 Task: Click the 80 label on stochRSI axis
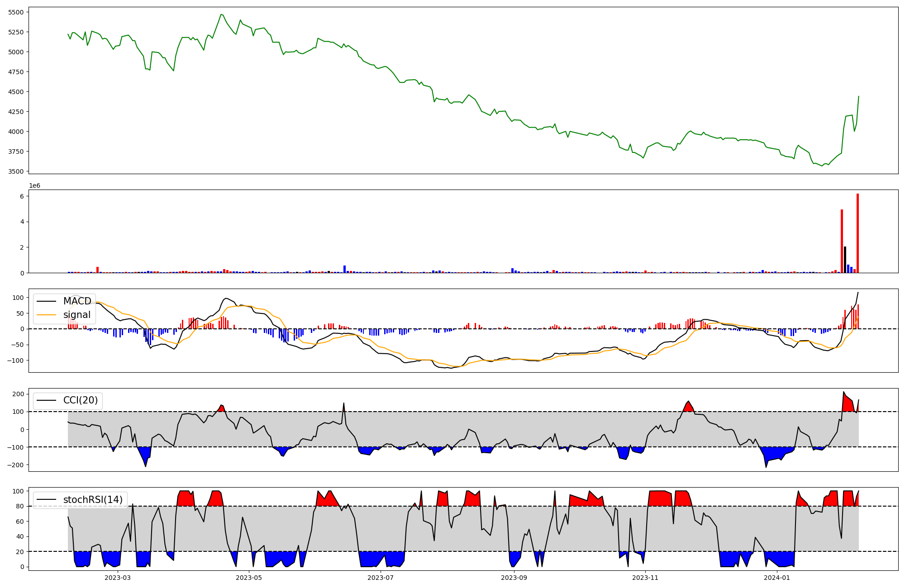19,506
